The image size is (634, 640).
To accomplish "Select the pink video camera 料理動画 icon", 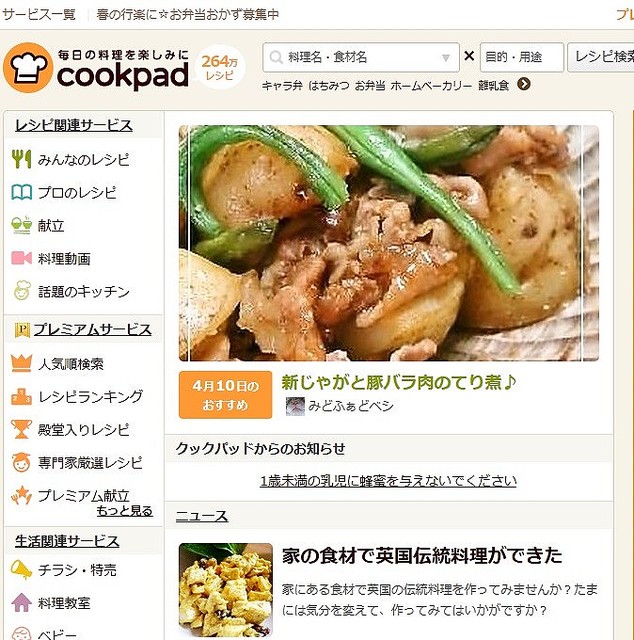I will point(21,258).
